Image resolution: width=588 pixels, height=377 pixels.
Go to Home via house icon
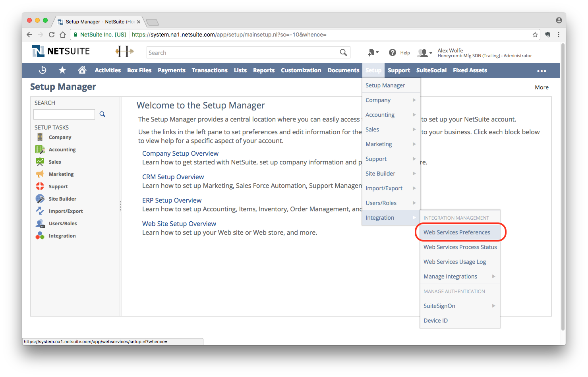pos(82,70)
